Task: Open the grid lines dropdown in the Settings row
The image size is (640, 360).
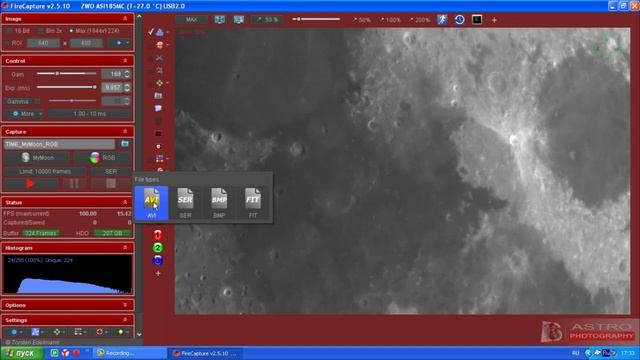Action: click(80, 332)
